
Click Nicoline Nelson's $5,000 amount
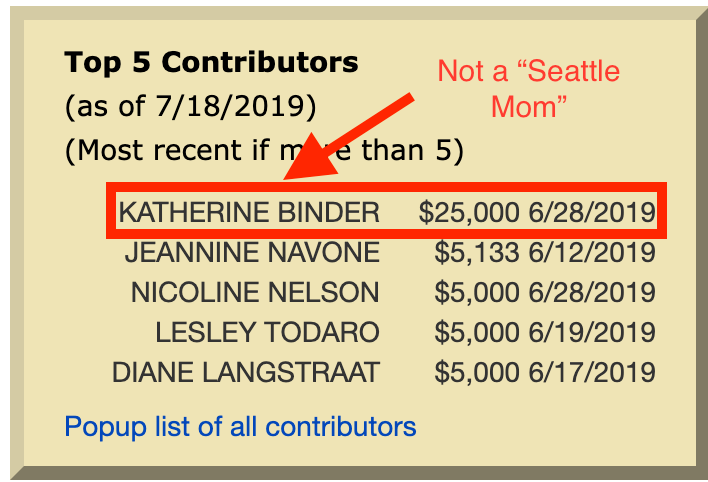point(477,292)
